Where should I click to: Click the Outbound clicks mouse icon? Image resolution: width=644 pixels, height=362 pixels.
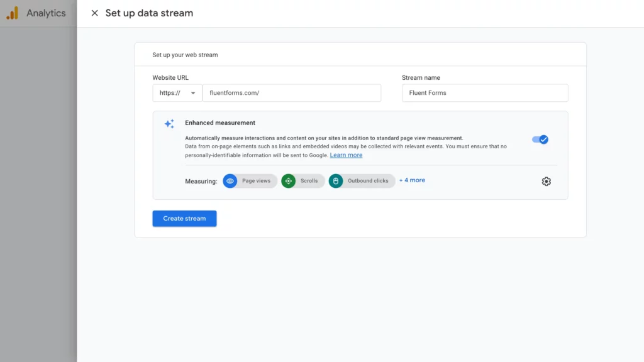click(x=336, y=181)
